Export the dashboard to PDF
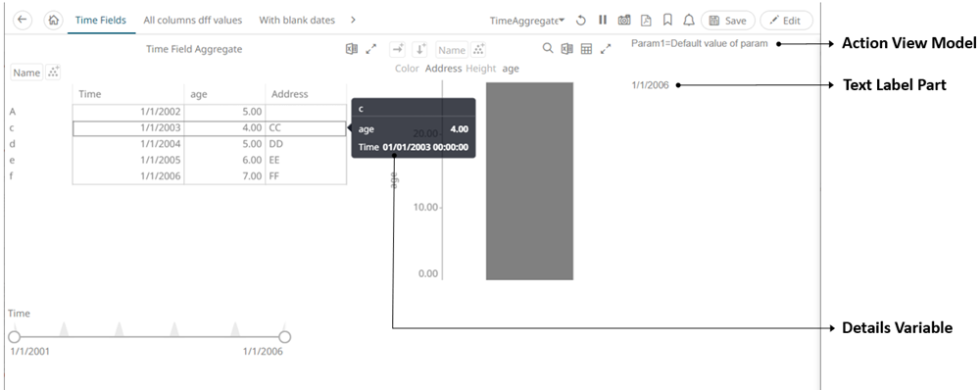 coord(646,20)
